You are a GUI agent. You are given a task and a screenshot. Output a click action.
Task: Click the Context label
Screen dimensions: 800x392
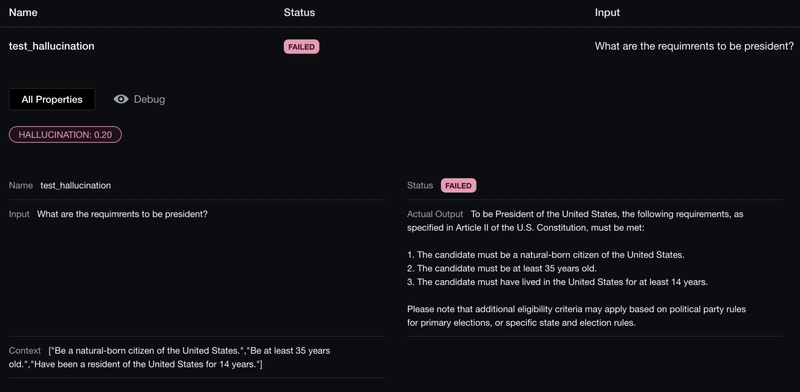pyautogui.click(x=24, y=351)
